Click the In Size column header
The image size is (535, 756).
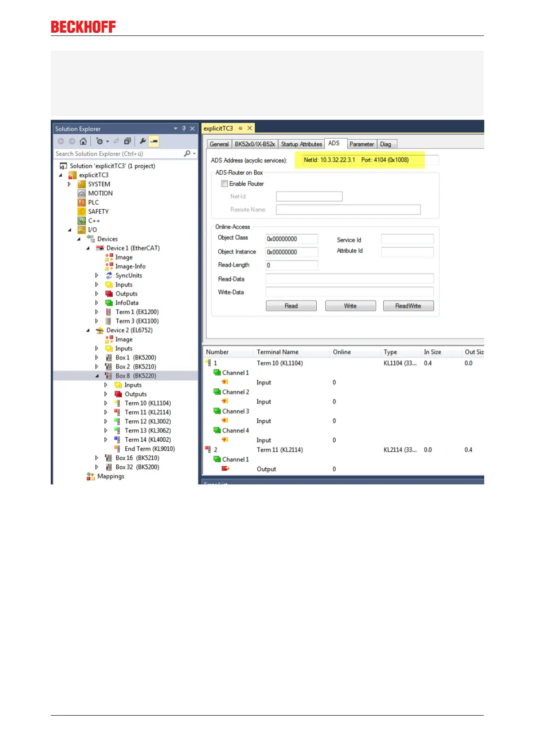[441, 352]
